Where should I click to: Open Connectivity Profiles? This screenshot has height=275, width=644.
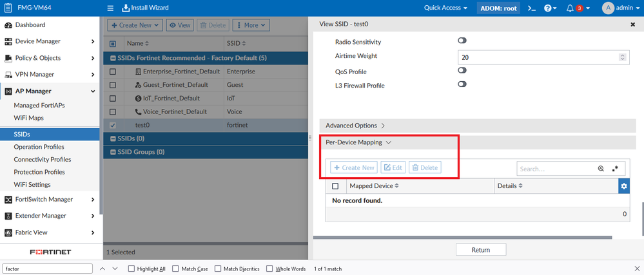42,160
